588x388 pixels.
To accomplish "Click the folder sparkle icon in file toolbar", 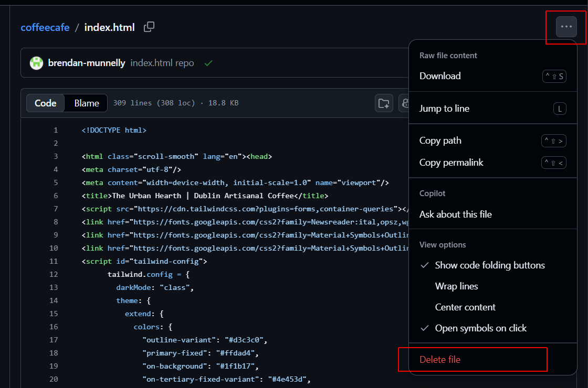I will pyautogui.click(x=384, y=103).
